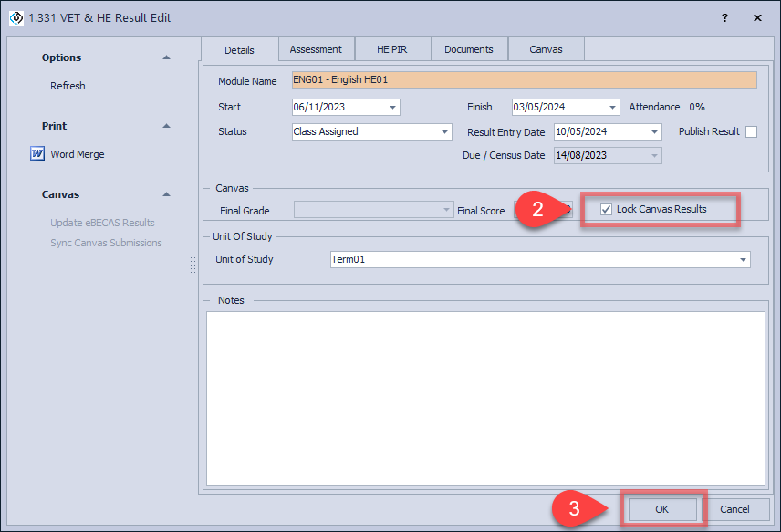Go to the Documents tab
Viewport: 781px width, 532px height.
click(469, 49)
